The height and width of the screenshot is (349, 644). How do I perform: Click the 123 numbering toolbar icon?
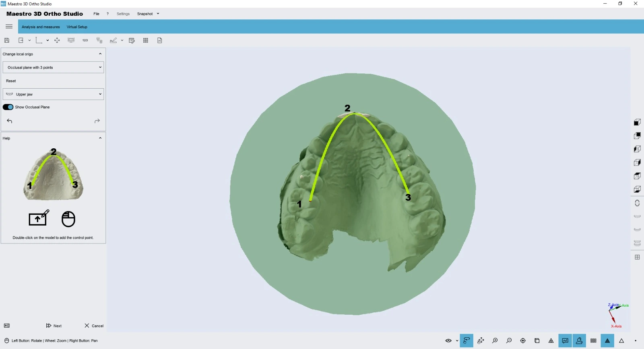point(85,40)
